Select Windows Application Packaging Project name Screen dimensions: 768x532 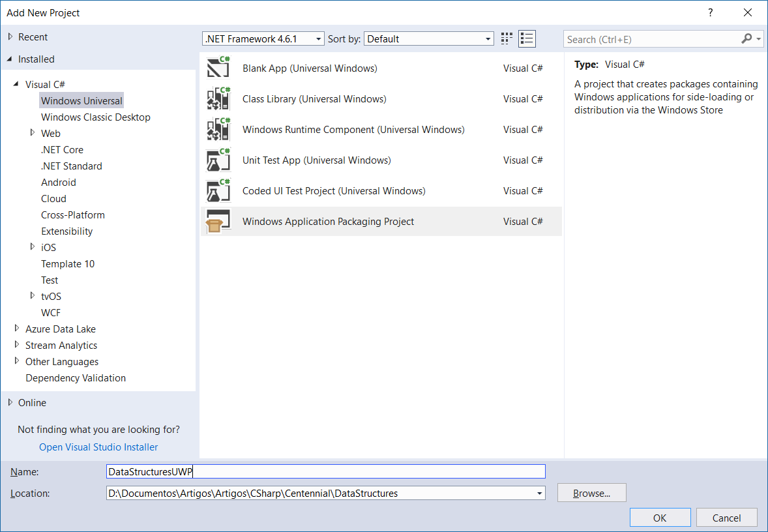click(328, 222)
